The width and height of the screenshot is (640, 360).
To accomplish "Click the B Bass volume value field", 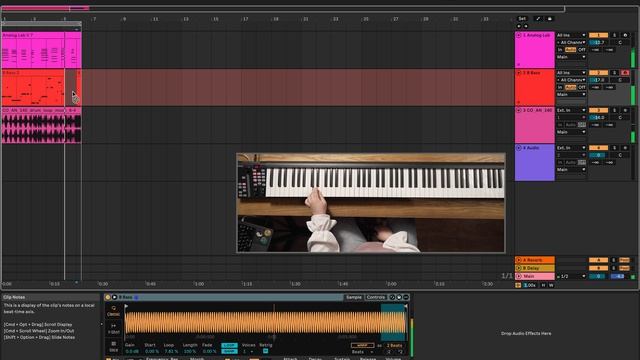I will [599, 80].
